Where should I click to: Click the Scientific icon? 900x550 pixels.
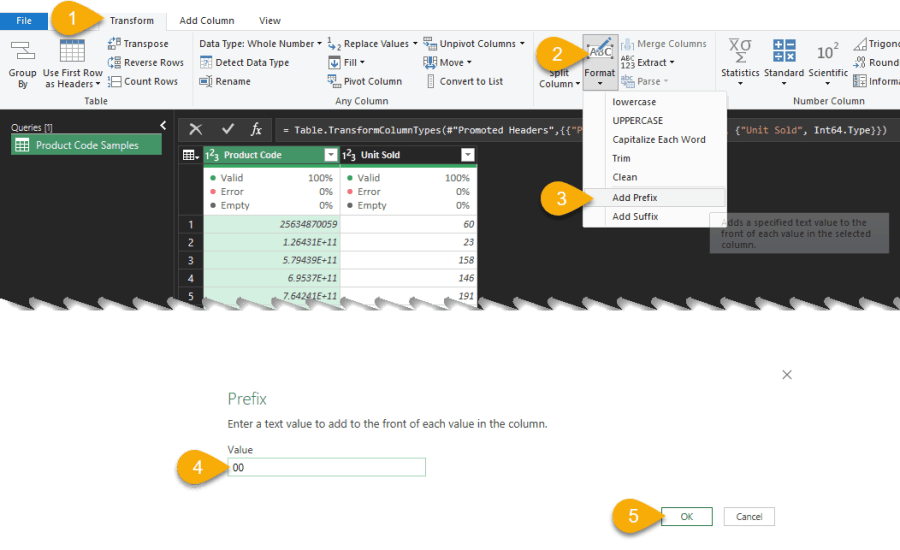[x=828, y=52]
